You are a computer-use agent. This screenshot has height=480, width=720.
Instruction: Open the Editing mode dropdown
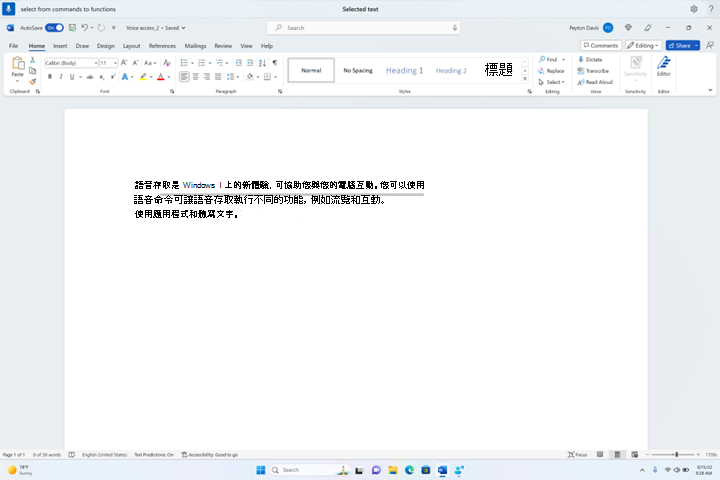[x=643, y=45]
